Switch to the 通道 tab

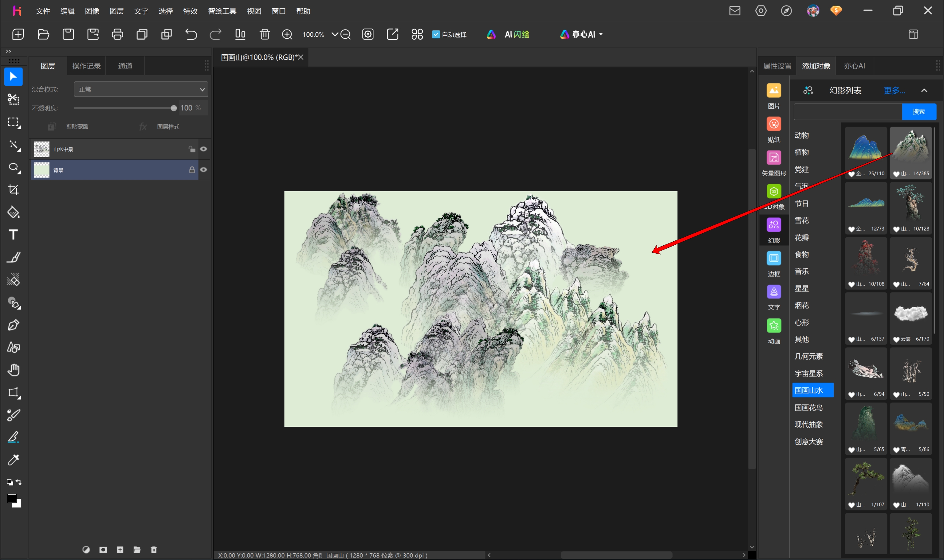click(x=125, y=66)
